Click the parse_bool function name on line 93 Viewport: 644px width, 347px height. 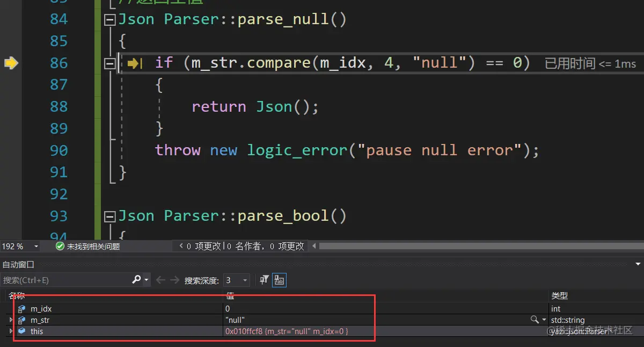pyautogui.click(x=283, y=216)
